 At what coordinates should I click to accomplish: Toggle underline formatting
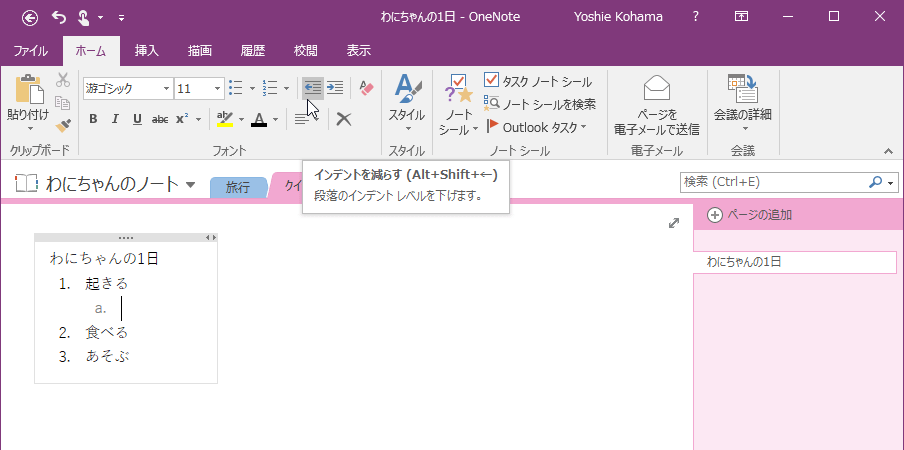137,119
